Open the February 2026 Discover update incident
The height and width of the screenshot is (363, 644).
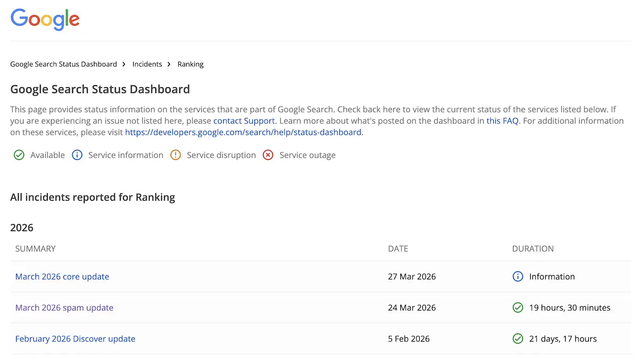tap(75, 338)
